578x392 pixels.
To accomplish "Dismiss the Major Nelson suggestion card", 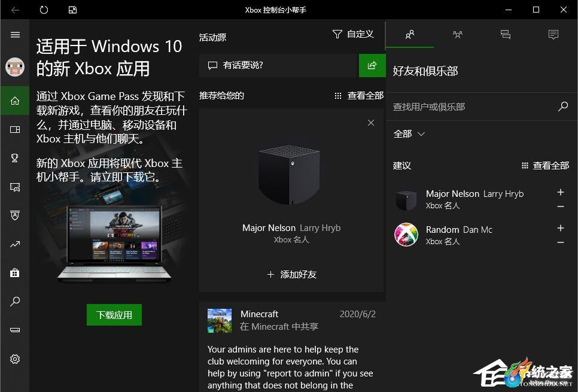I will 371,123.
